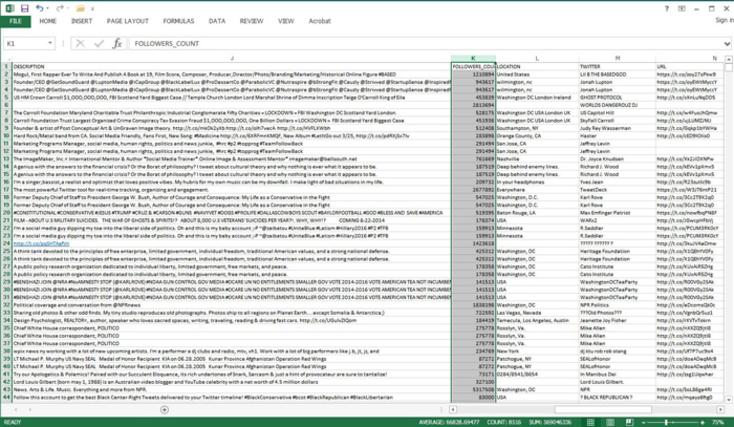734x427 pixels.
Task: Cancel the formula entry with X icon
Action: pos(80,44)
